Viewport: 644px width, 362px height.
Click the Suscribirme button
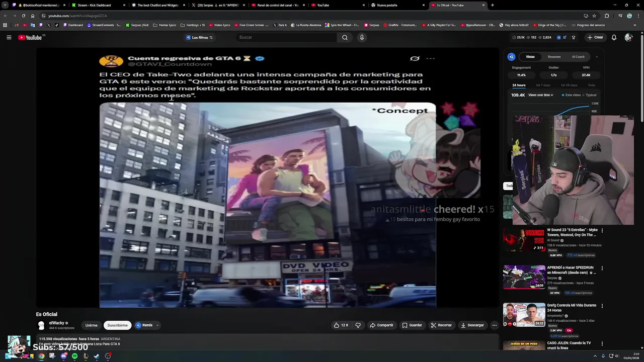coord(117,325)
